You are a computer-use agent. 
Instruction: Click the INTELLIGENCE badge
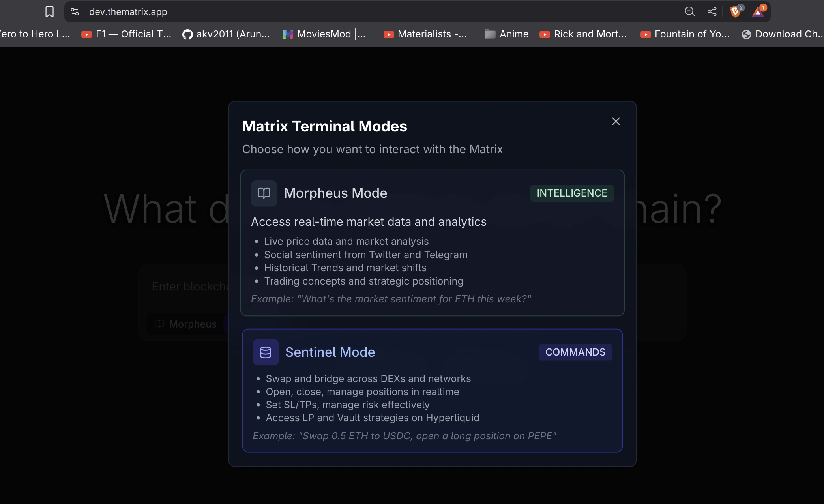(572, 193)
